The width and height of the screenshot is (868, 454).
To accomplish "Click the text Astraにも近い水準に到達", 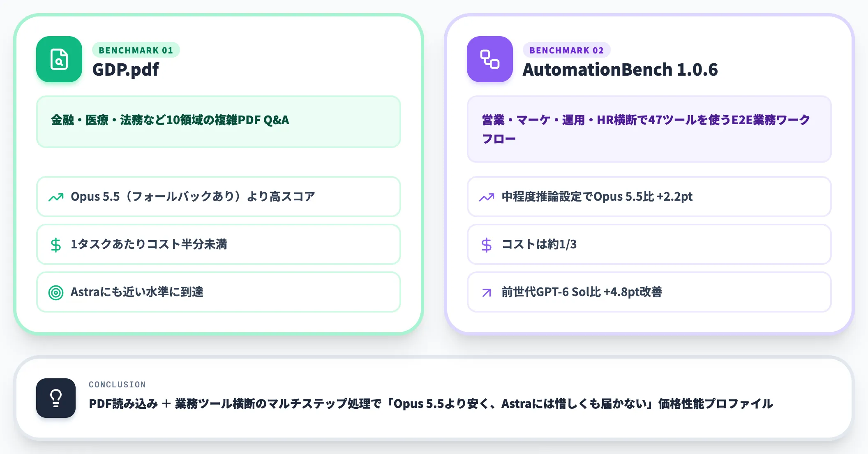I will click(x=137, y=292).
